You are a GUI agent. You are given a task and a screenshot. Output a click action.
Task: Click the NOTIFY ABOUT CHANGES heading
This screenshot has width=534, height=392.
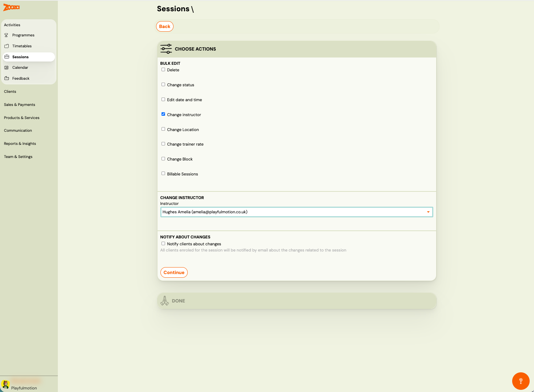point(185,237)
